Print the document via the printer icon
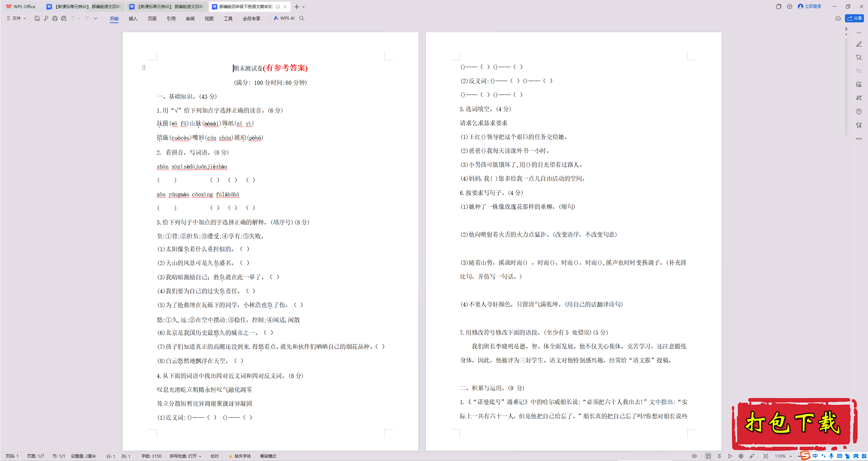This screenshot has width=868, height=461. tap(55, 18)
